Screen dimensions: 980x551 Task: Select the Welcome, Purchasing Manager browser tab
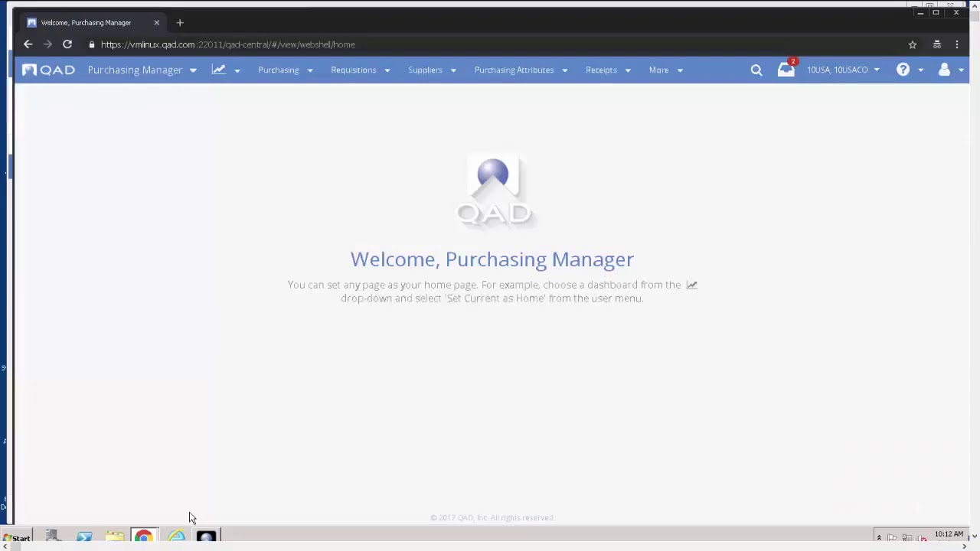click(93, 23)
